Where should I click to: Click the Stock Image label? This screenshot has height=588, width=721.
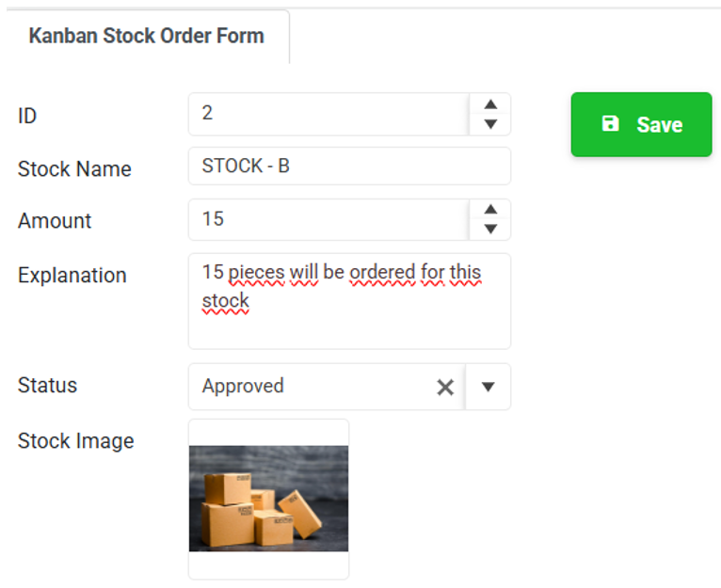(x=76, y=441)
